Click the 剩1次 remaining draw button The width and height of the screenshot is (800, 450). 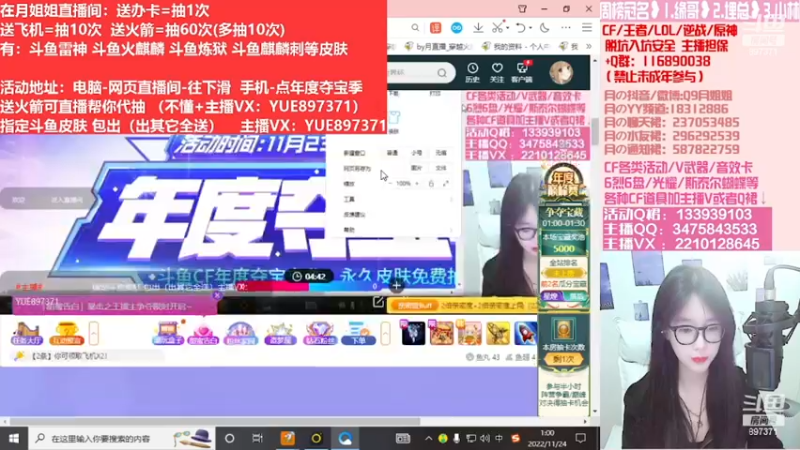click(563, 359)
